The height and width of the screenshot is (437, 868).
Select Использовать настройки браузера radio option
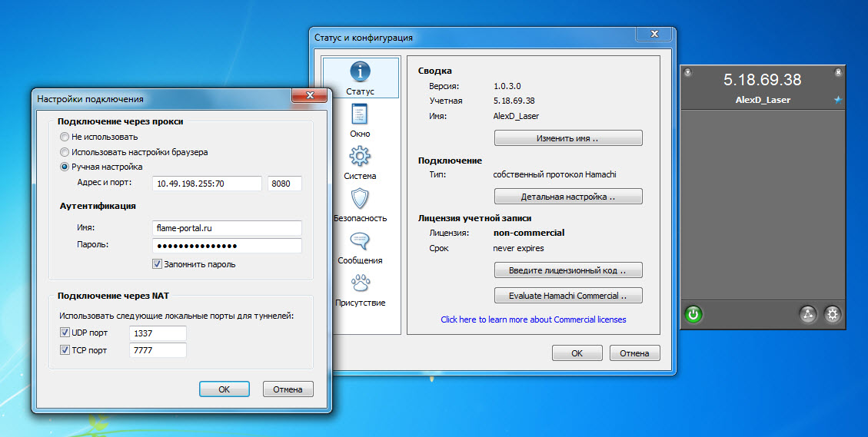click(x=65, y=151)
